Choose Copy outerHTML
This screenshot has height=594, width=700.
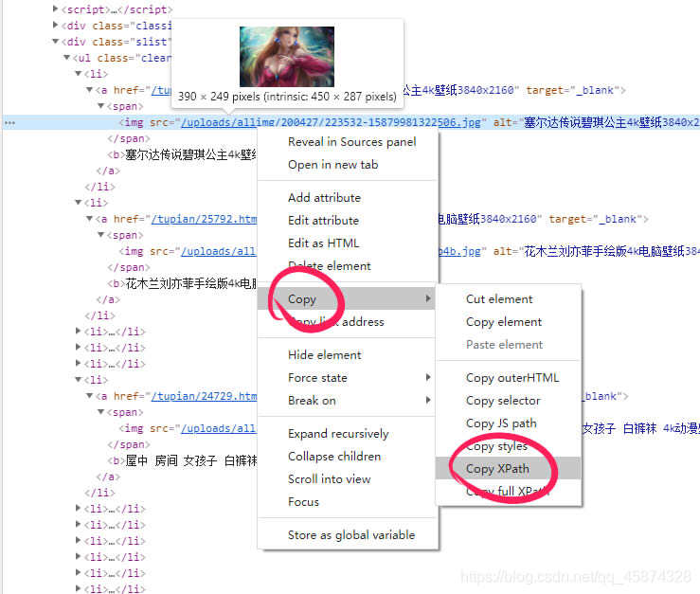[x=512, y=377]
